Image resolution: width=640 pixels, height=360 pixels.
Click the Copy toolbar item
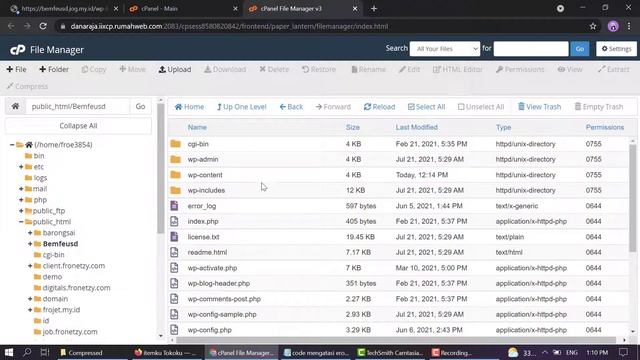tap(94, 69)
